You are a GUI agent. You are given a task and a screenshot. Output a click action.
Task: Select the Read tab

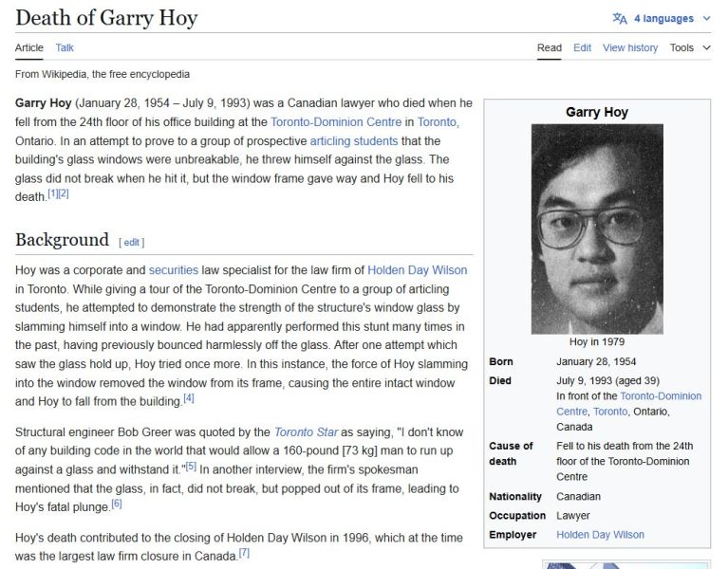[x=550, y=47]
